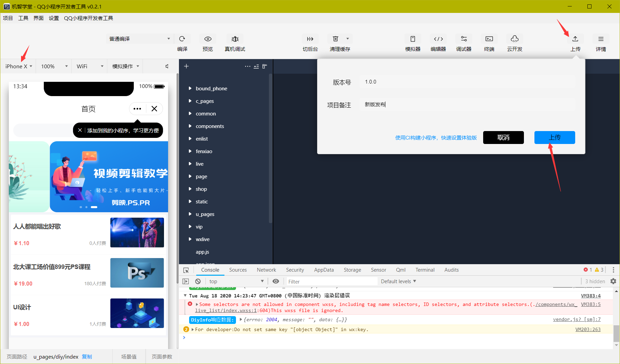The width and height of the screenshot is (620, 364).
Task: Click 复制 to copy page path
Action: [87, 357]
